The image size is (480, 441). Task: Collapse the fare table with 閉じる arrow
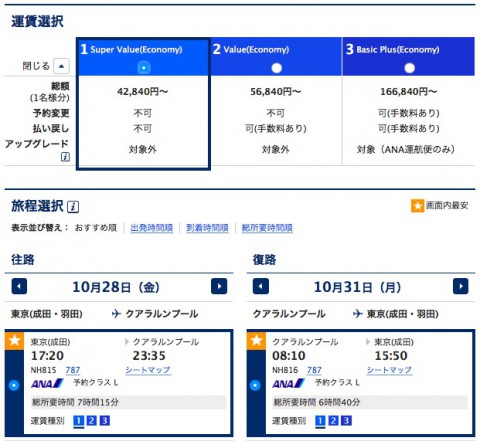tap(61, 66)
